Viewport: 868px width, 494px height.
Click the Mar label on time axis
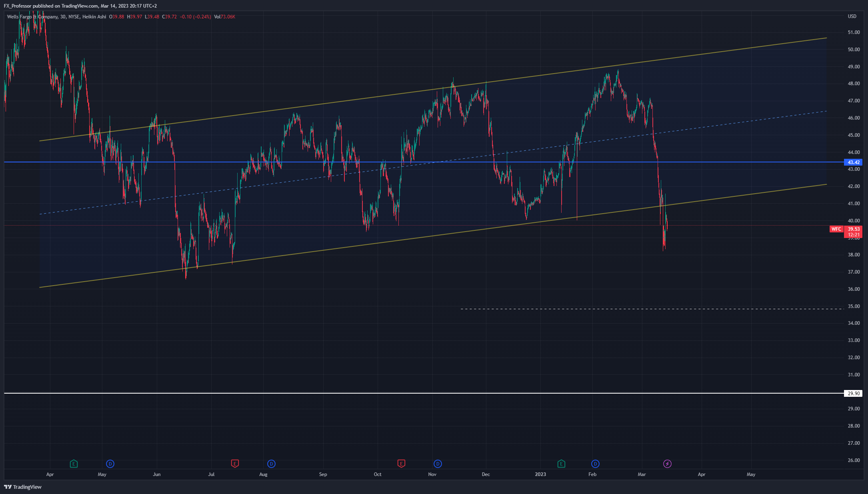point(642,474)
